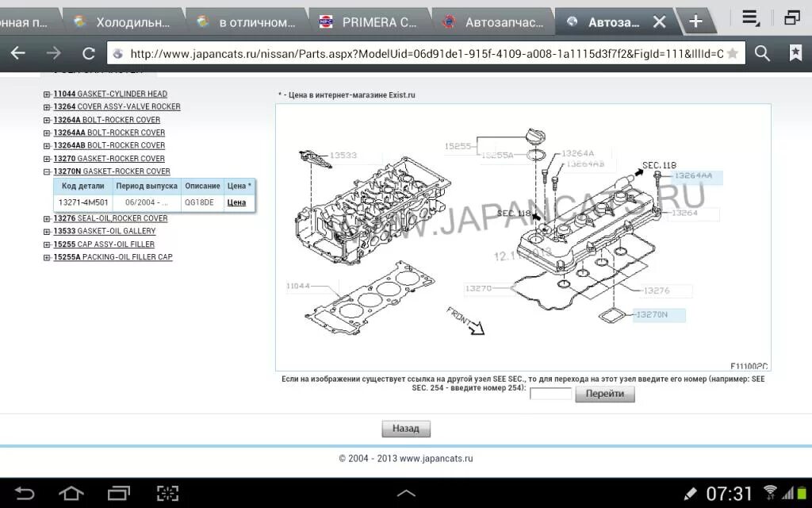Click the 13264AA label in the diagram
Viewport: 812px width, 508px height.
[x=695, y=176]
